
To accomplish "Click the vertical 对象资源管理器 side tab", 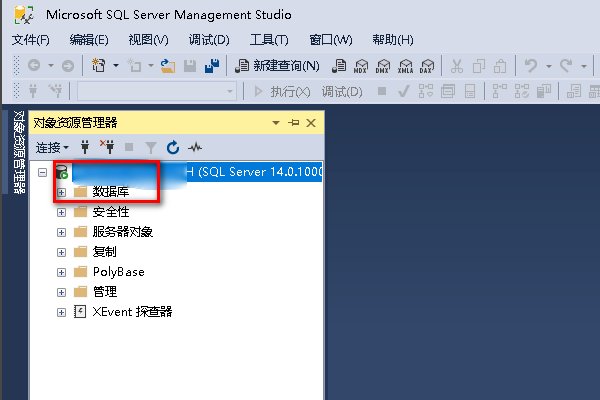I will tap(19, 152).
